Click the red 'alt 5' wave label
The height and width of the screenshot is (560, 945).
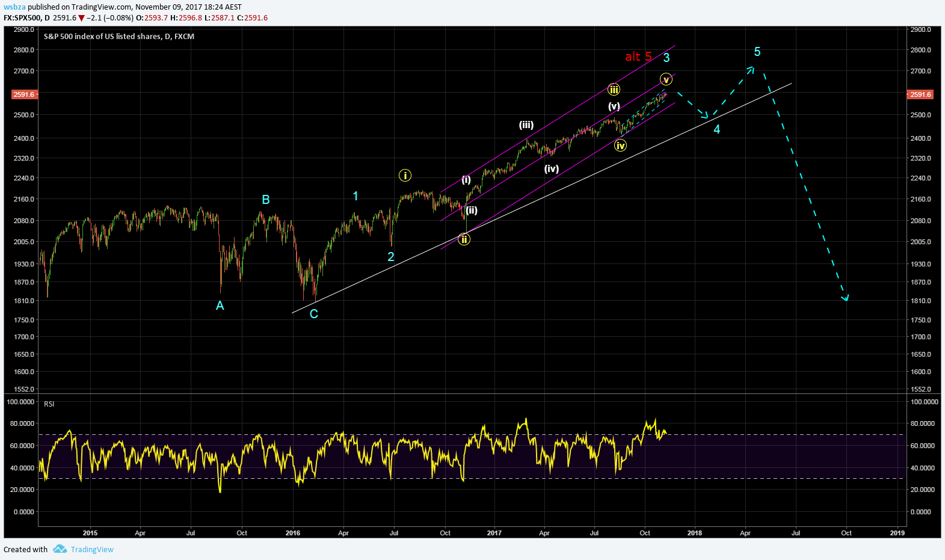(638, 57)
